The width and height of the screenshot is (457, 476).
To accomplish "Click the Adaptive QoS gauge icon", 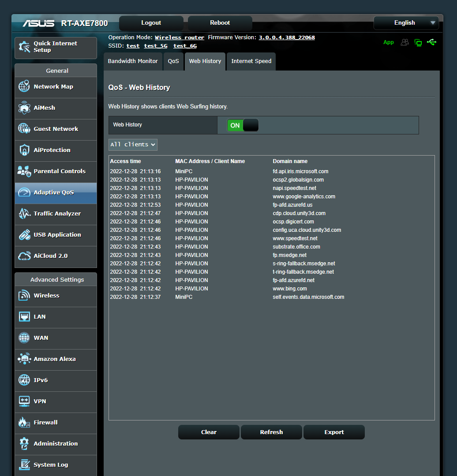I will pos(24,193).
